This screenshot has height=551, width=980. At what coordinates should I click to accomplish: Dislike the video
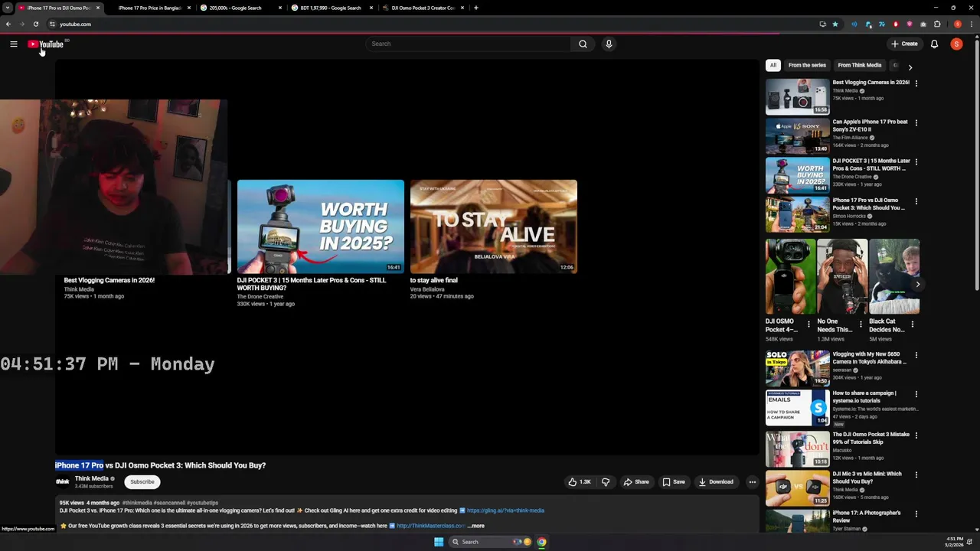(606, 482)
